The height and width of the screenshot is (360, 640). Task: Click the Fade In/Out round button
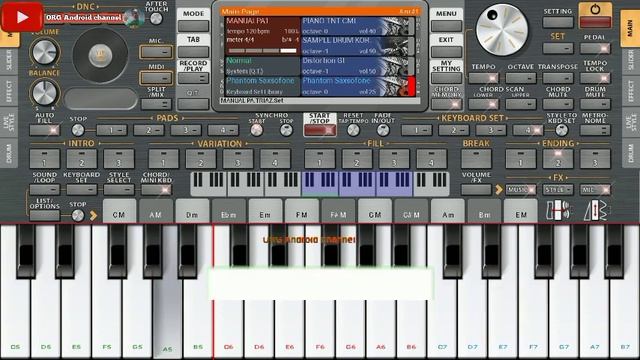[383, 130]
